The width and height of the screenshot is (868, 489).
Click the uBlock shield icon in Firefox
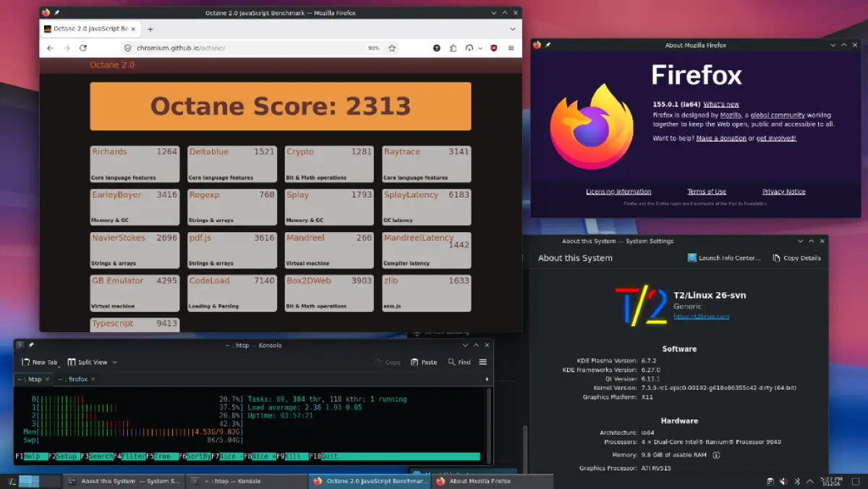coord(494,48)
